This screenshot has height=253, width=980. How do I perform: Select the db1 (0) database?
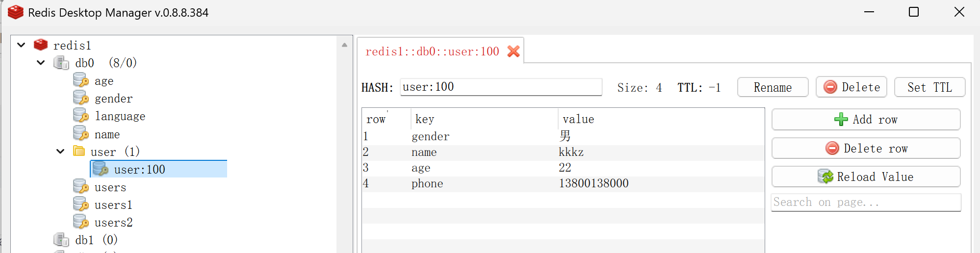[x=96, y=240]
